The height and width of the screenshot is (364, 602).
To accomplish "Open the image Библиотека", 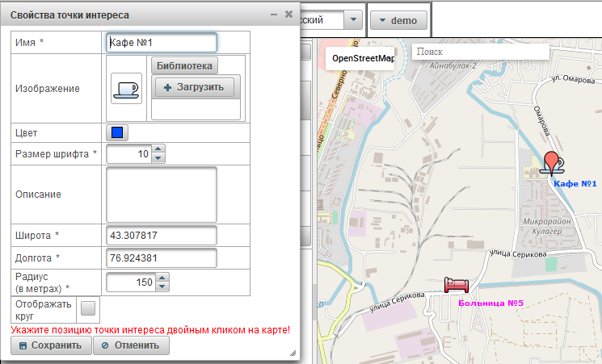I will point(184,65).
